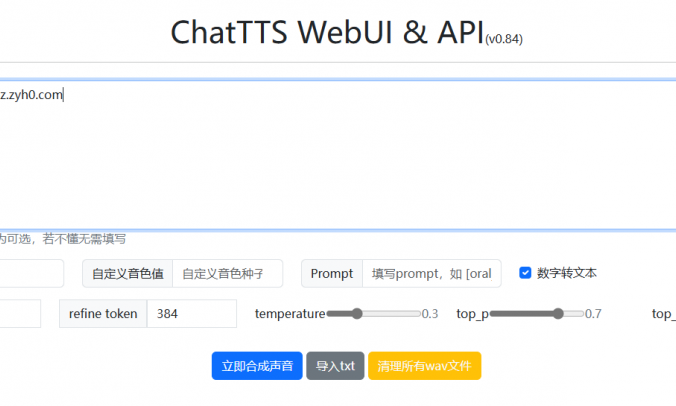Focus the main text area containing z.zyh0.com
676x406 pixels.
pos(338,155)
